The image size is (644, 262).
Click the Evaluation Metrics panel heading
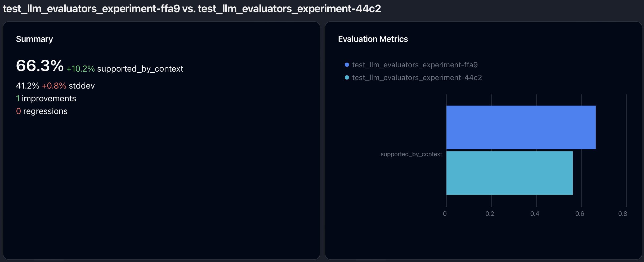click(373, 39)
